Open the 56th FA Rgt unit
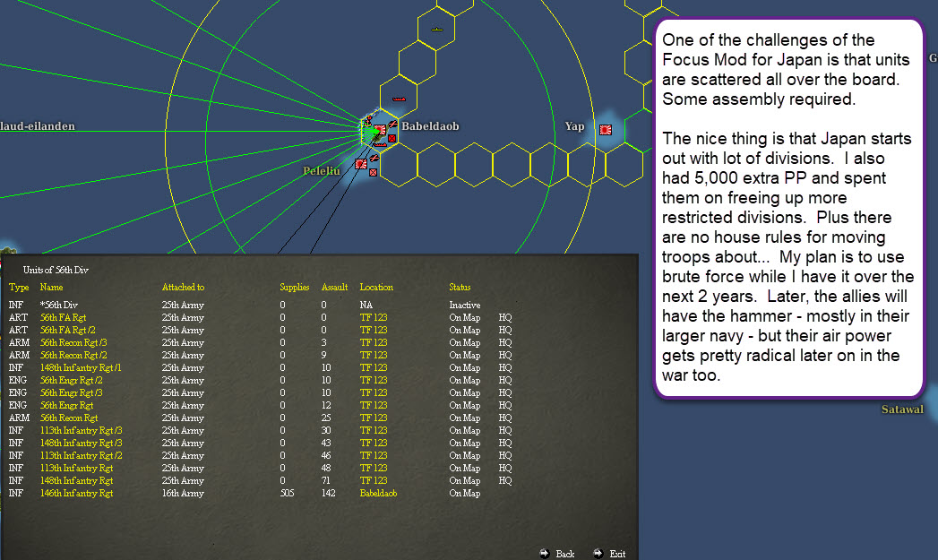Viewport: 938px width, 560px height. (63, 318)
